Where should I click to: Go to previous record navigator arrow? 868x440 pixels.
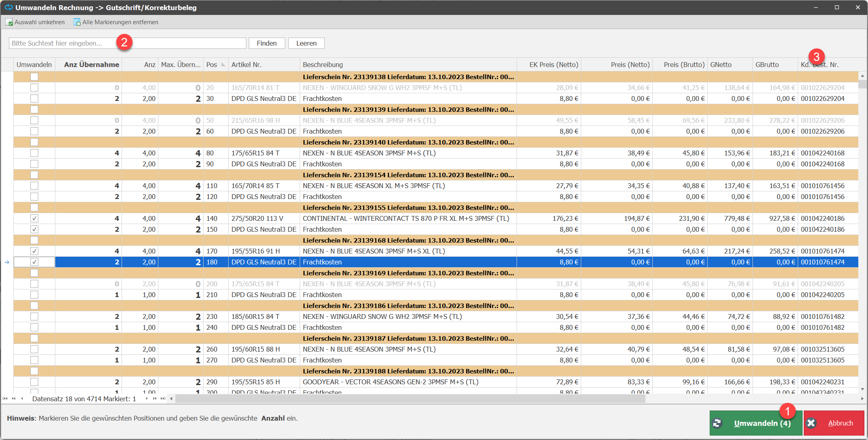[x=22, y=399]
